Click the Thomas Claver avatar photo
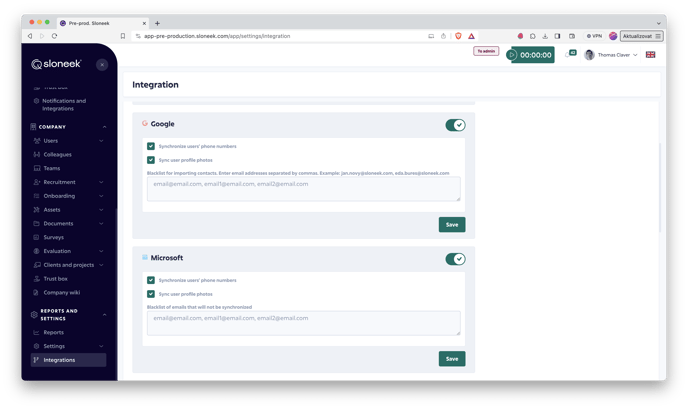 (590, 55)
